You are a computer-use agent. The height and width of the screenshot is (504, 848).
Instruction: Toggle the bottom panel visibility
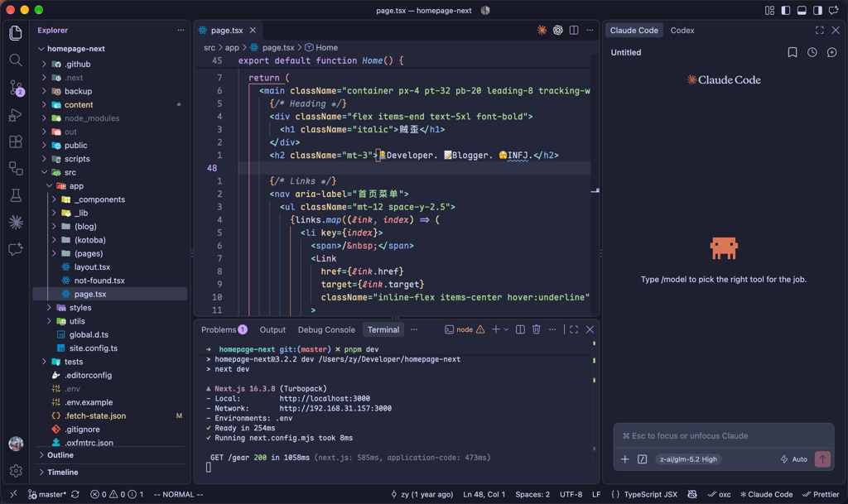click(802, 10)
